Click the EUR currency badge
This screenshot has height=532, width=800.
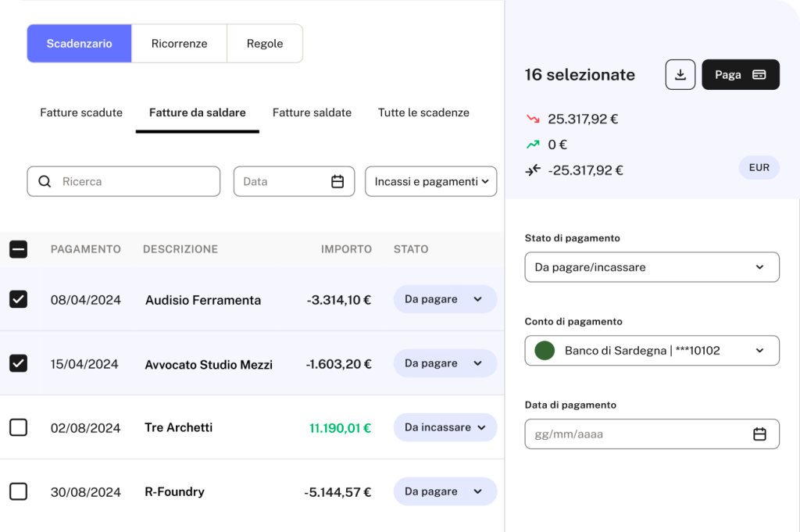click(759, 168)
